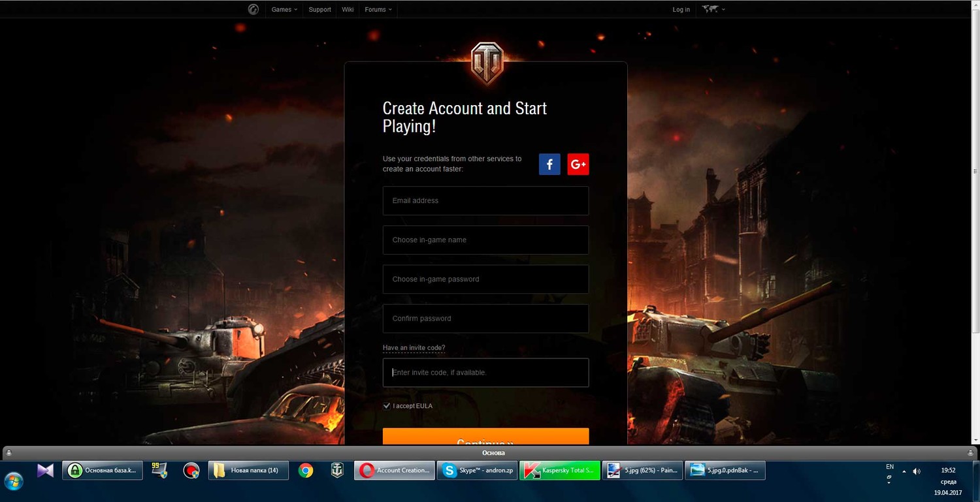Open the volume speaker tray icon
The image size is (980, 502).
(917, 471)
